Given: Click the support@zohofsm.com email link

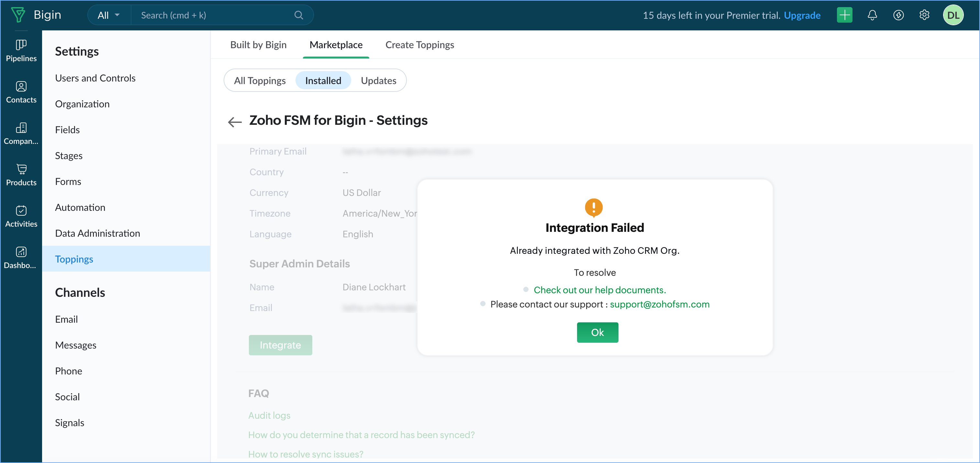Looking at the screenshot, I should pyautogui.click(x=659, y=304).
